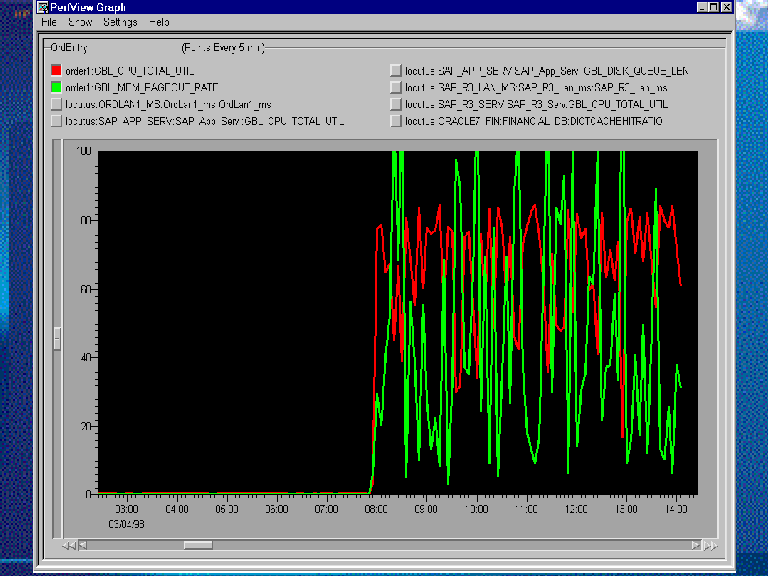Enable the ORDLAN1_MS OrdLan1_ms metric
Image resolution: width=768 pixels, height=576 pixels.
(x=56, y=104)
